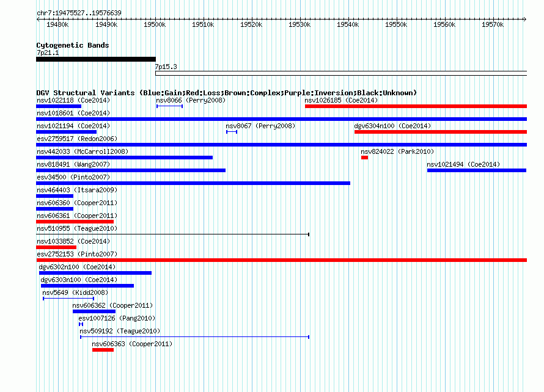Open the esv2759517 (Redon2006) variant
This screenshot has height=392, width=544.
[x=281, y=145]
